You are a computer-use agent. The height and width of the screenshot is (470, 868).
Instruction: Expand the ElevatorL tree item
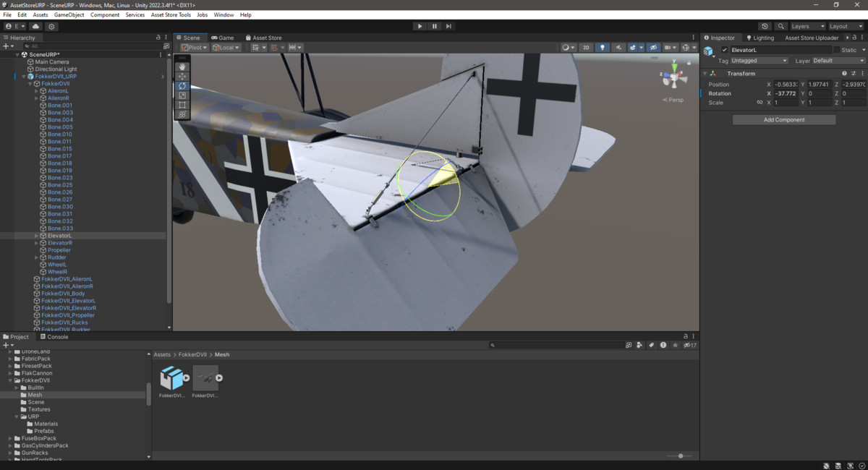click(x=37, y=236)
